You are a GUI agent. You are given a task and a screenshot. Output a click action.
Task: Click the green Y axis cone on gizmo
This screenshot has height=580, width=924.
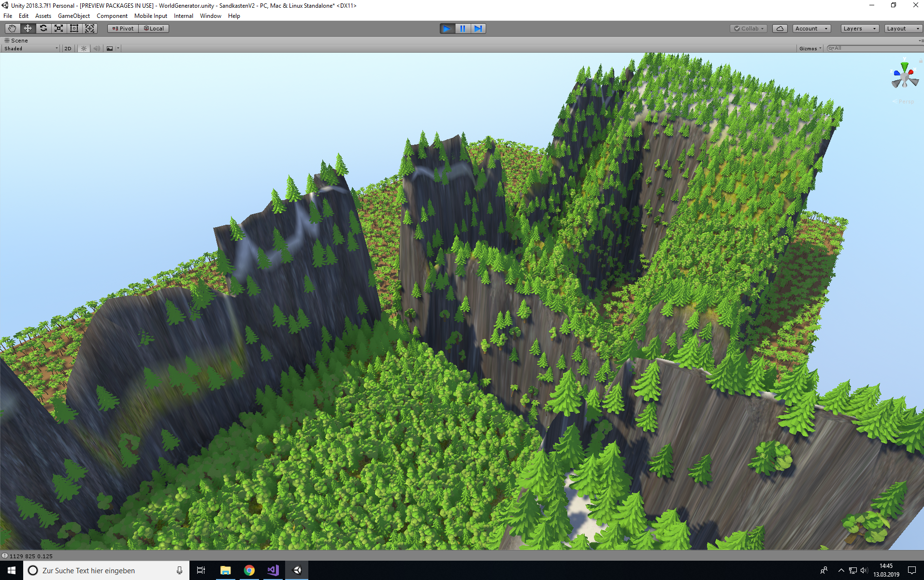click(904, 66)
